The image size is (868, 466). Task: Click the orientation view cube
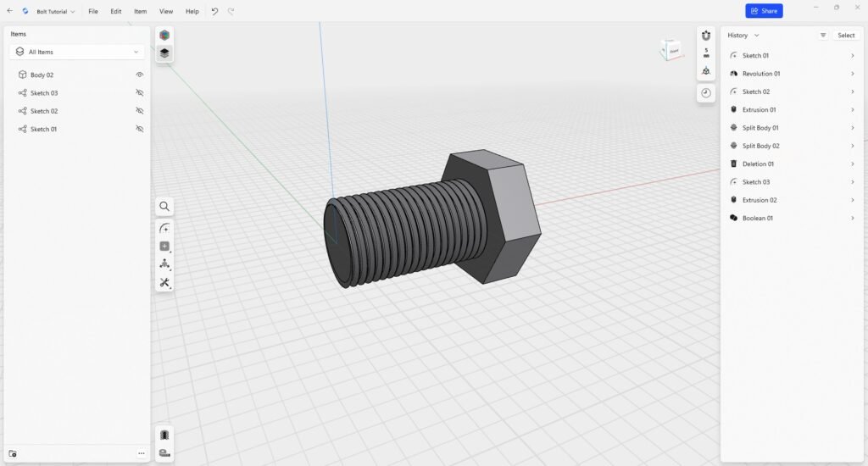pos(670,50)
